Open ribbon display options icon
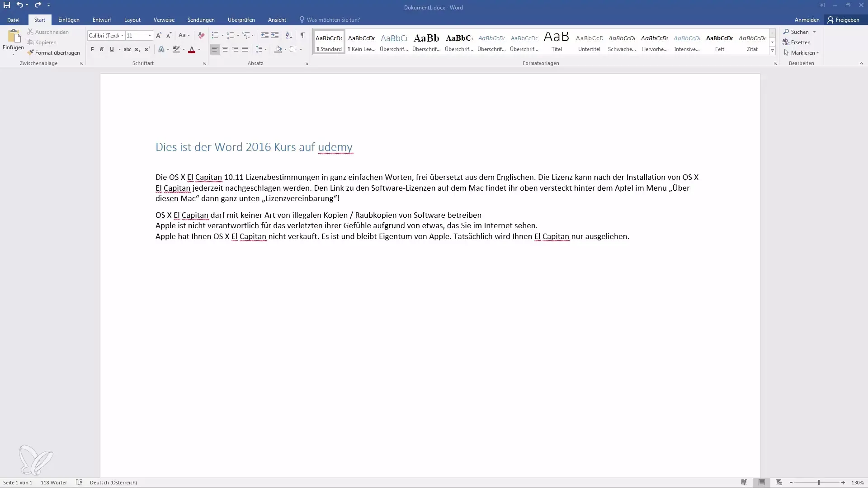The height and width of the screenshot is (488, 868). [x=821, y=5]
